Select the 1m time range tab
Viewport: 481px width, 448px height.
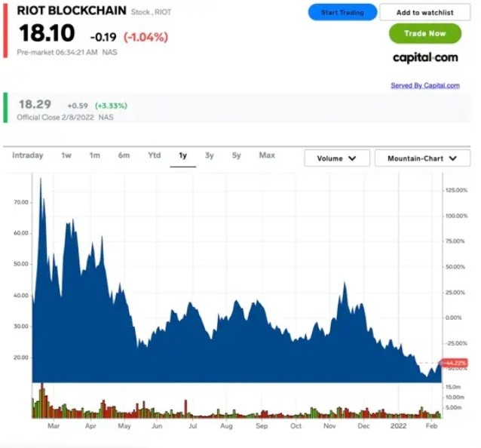(x=95, y=155)
